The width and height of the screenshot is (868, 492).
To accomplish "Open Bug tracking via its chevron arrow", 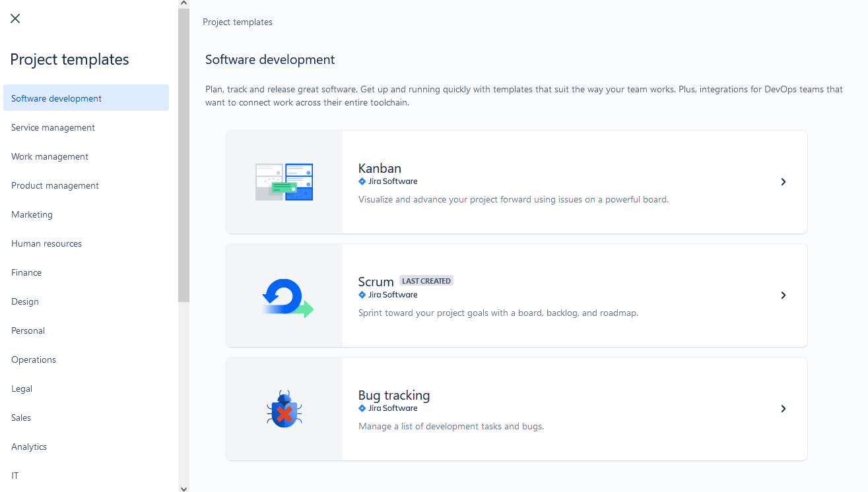I will 783,409.
